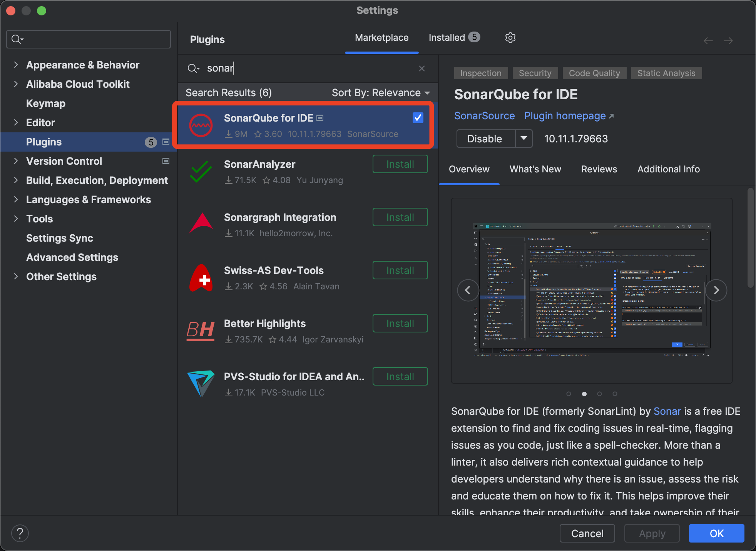Open the Reviews tab

[599, 169]
